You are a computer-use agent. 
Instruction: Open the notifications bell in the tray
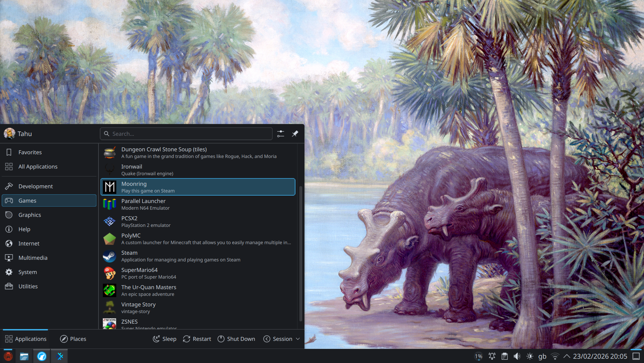tap(492, 356)
